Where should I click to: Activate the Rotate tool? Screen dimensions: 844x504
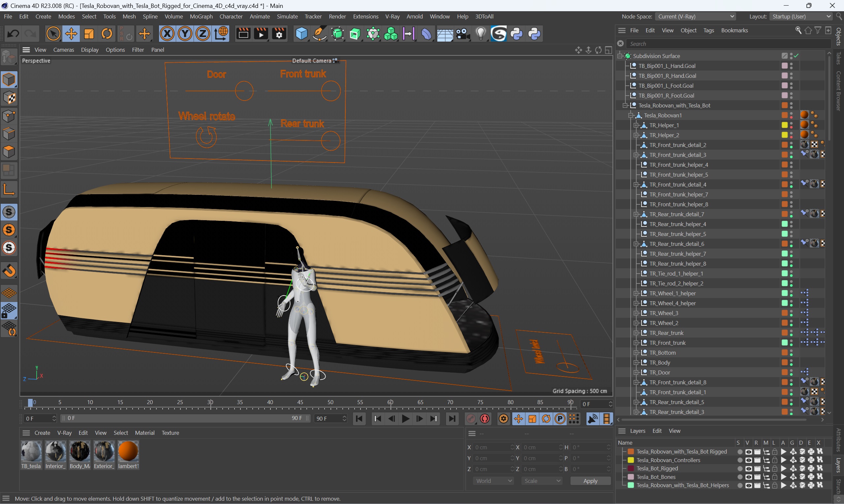107,34
